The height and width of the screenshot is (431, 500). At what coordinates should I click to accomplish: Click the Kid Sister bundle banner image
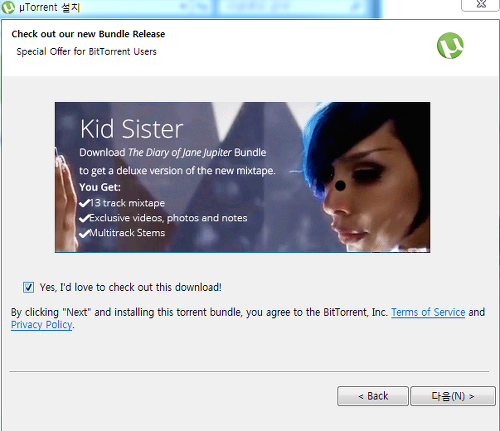click(242, 177)
